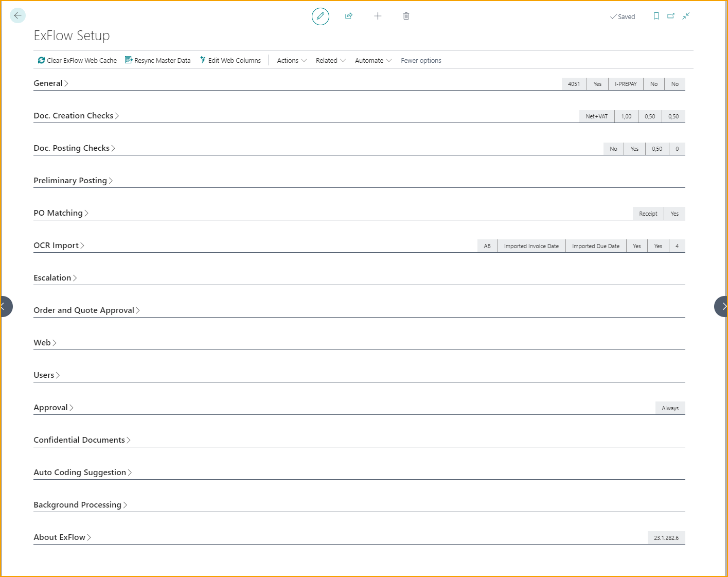Click the version 23.1.282.6 value
The image size is (728, 577).
666,538
